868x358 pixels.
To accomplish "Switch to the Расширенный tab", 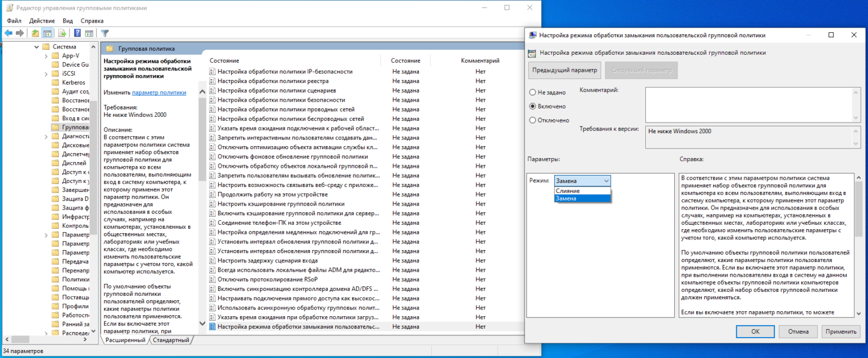I will 126,340.
